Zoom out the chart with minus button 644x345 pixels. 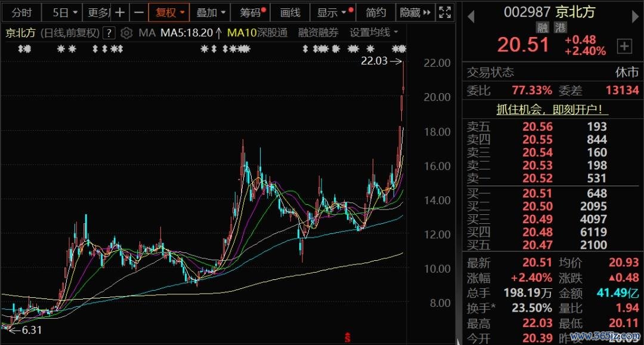pyautogui.click(x=138, y=13)
